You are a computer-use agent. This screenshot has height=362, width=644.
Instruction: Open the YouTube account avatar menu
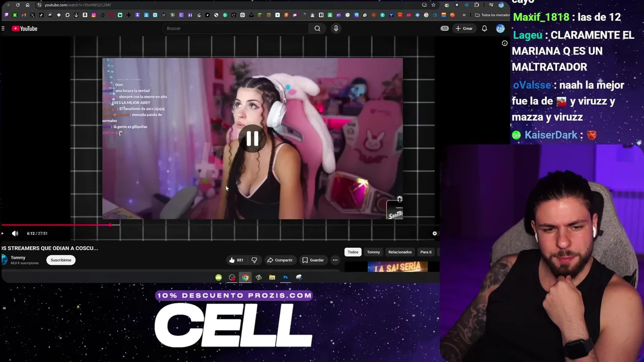[500, 29]
